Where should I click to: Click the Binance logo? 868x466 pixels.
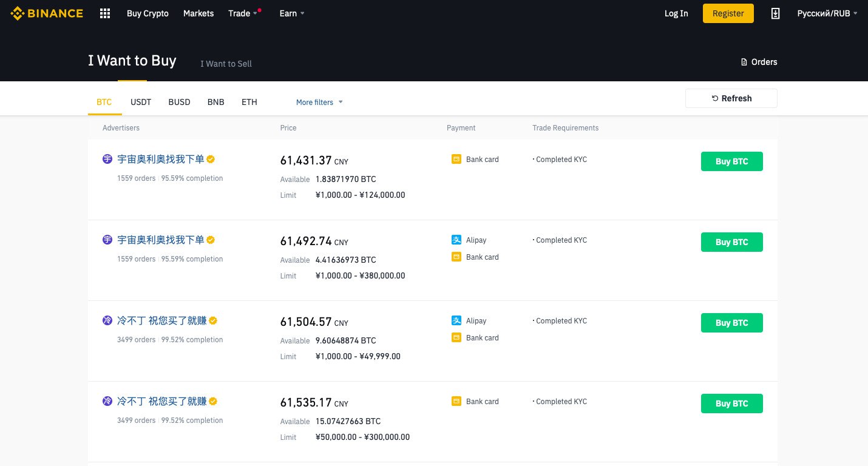click(47, 13)
